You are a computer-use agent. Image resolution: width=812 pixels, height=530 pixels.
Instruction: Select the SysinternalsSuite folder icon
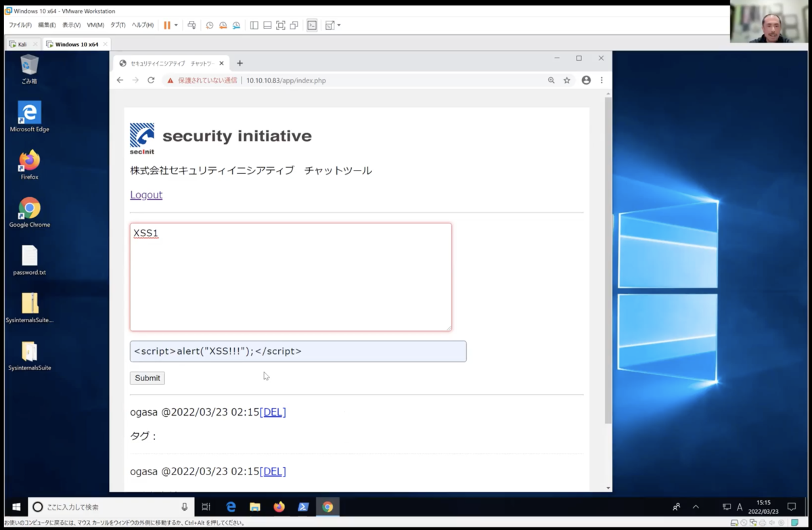pyautogui.click(x=29, y=357)
